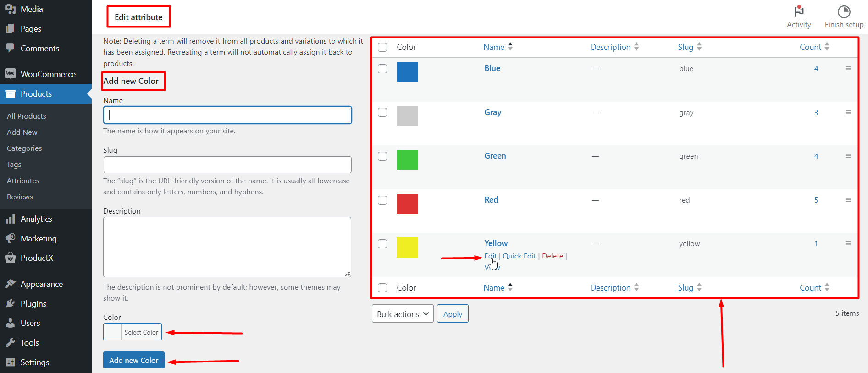Sort by Slug using header arrows
This screenshot has width=868, height=373.
coord(699,47)
